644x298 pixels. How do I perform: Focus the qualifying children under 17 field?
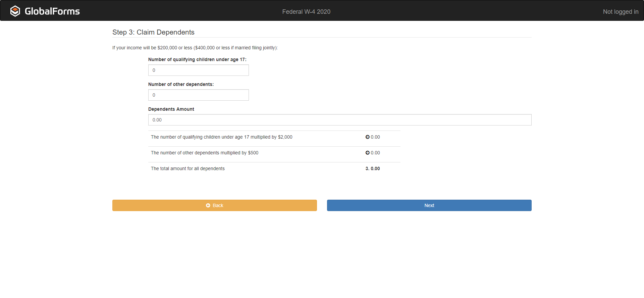point(198,70)
